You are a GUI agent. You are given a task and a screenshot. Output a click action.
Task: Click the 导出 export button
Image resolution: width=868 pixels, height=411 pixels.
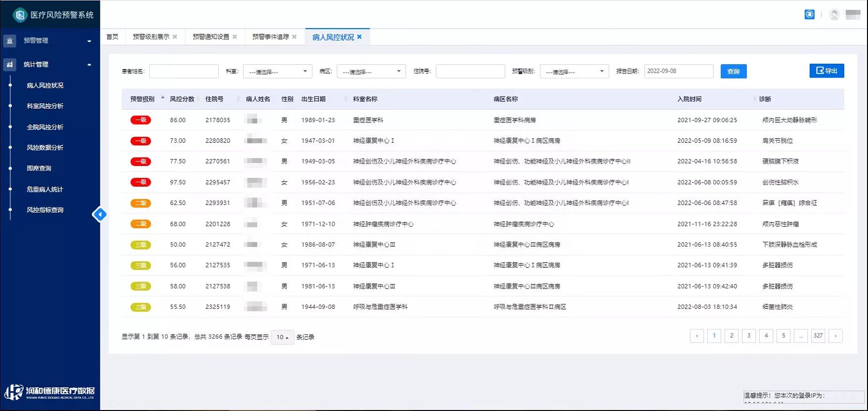tap(826, 71)
